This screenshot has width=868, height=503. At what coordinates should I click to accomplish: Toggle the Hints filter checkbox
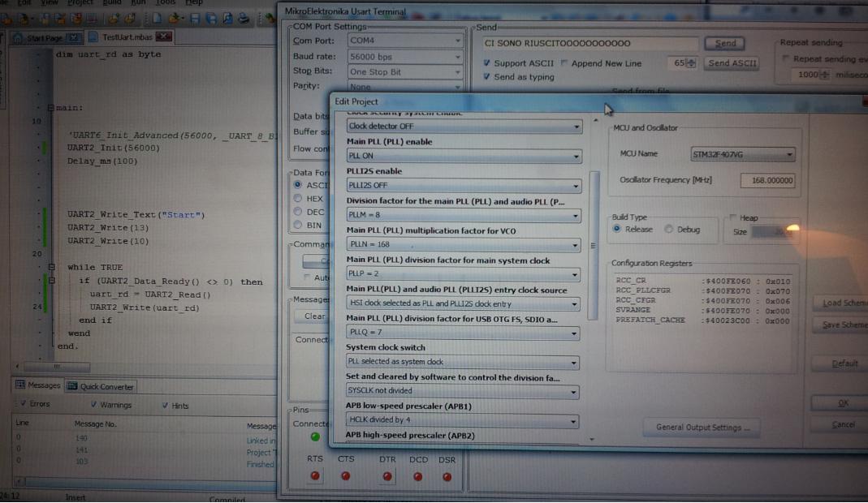click(165, 406)
